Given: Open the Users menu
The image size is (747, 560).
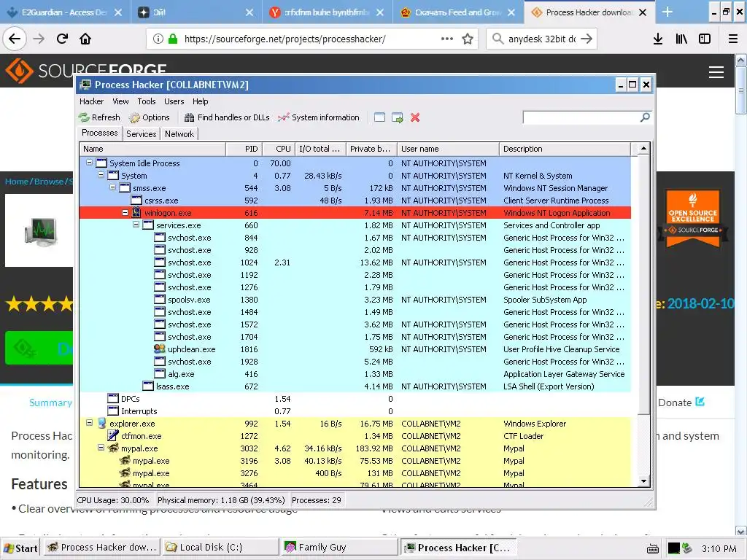Looking at the screenshot, I should 174,101.
